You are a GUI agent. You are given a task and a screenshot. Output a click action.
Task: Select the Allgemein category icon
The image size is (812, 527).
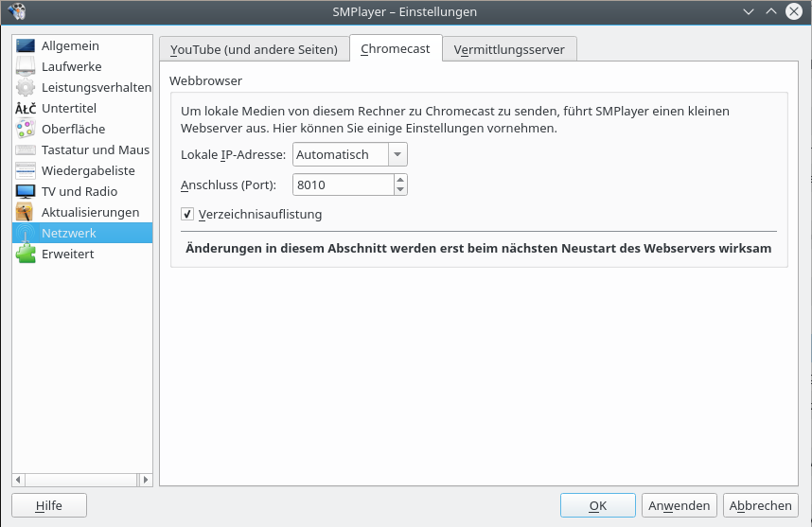click(26, 46)
